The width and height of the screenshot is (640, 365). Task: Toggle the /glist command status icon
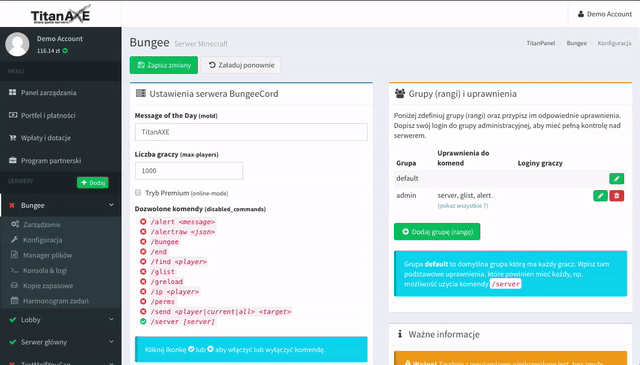143,272
